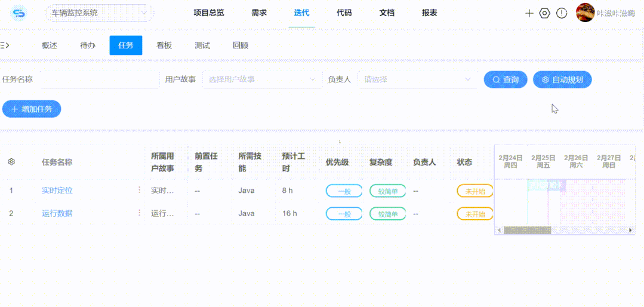This screenshot has width=644, height=307.
Task: Click the user avatar picture
Action: (x=585, y=13)
